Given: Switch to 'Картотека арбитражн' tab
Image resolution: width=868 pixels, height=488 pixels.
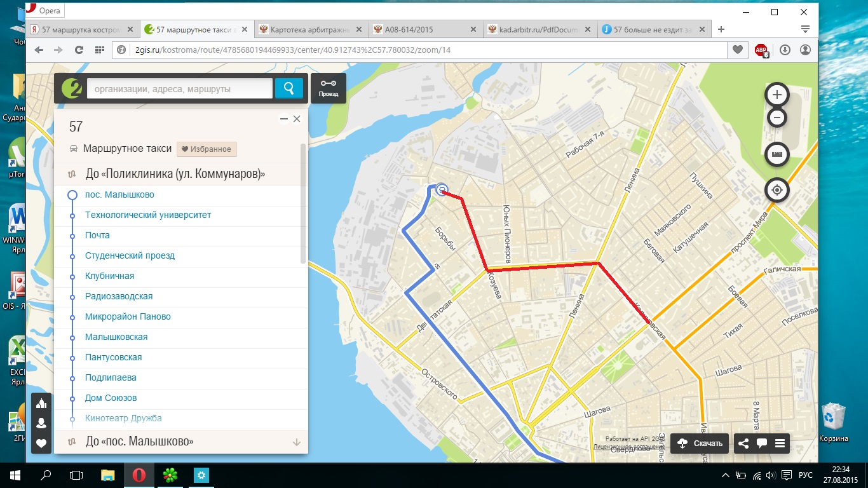Looking at the screenshot, I should (x=309, y=29).
